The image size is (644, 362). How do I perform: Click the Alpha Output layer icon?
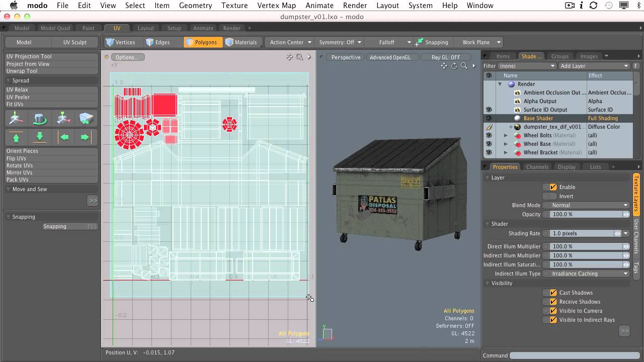(517, 101)
